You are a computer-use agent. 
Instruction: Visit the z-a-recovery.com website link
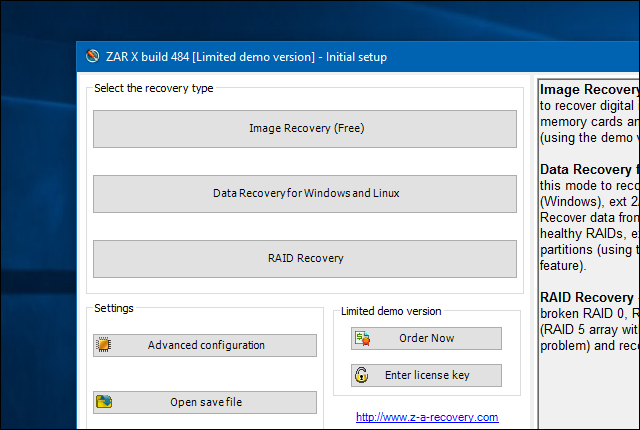point(427,417)
